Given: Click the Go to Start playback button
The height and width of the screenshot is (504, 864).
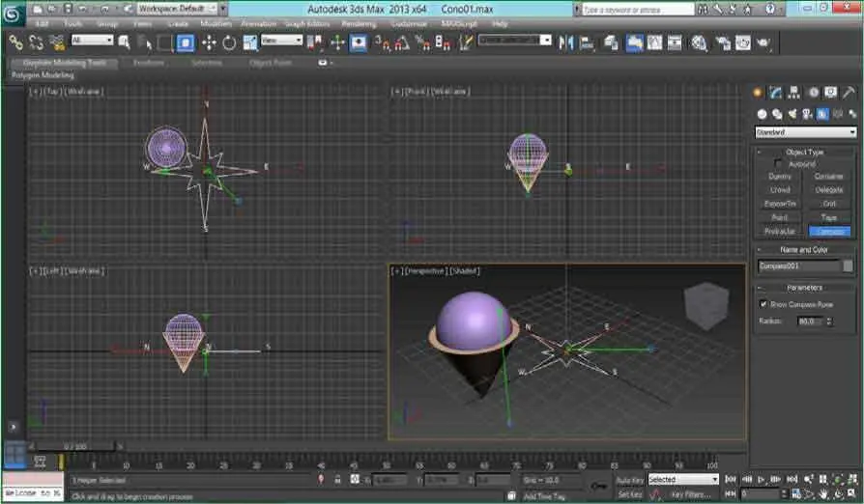Looking at the screenshot, I should tap(731, 480).
